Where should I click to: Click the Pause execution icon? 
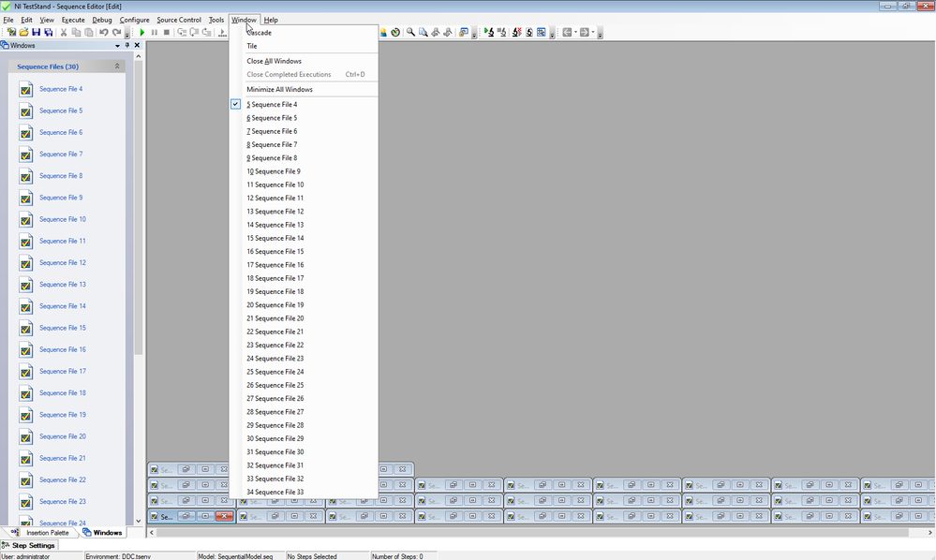click(155, 32)
